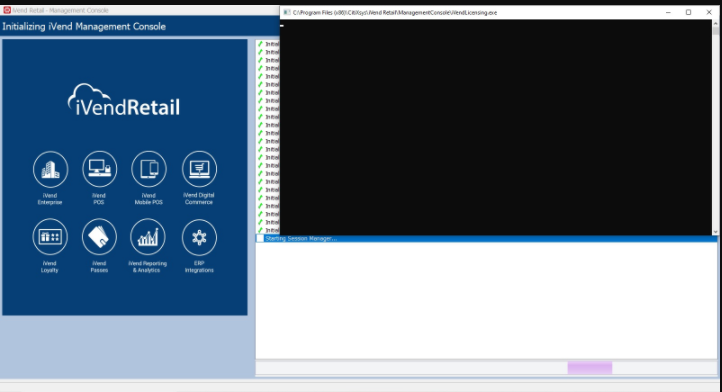The image size is (722, 392).
Task: Toggle the Starting Session Manager checkbox
Action: pyautogui.click(x=260, y=239)
